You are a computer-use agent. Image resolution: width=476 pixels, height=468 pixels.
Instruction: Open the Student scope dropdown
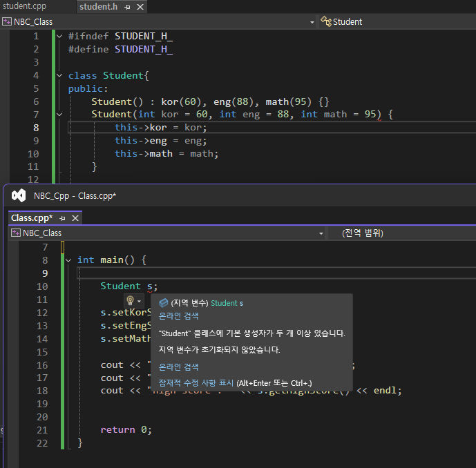pyautogui.click(x=398, y=22)
